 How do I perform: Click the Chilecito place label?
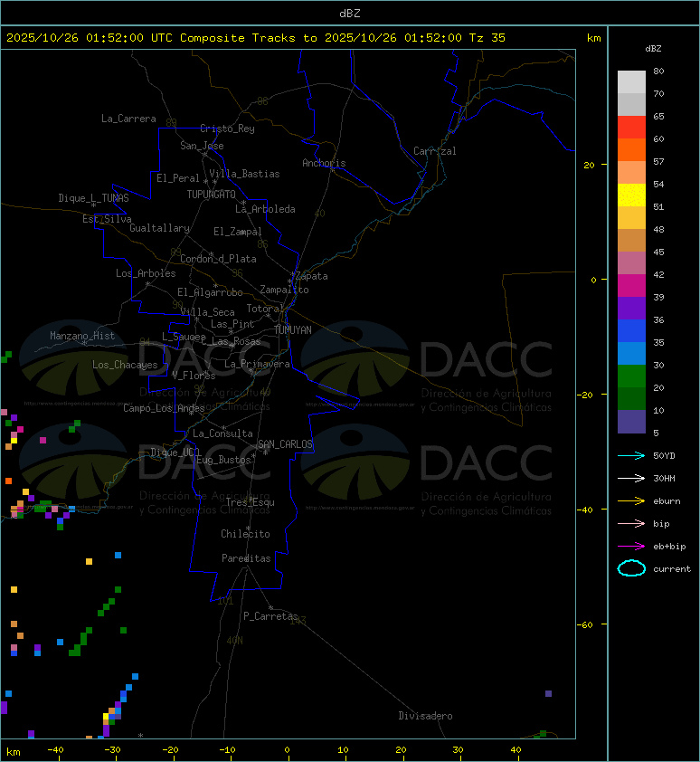point(245,534)
